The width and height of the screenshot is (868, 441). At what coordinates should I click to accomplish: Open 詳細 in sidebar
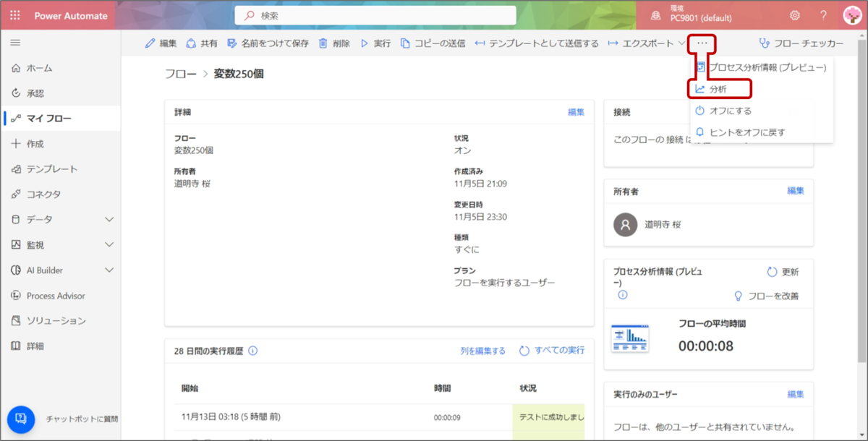60,346
